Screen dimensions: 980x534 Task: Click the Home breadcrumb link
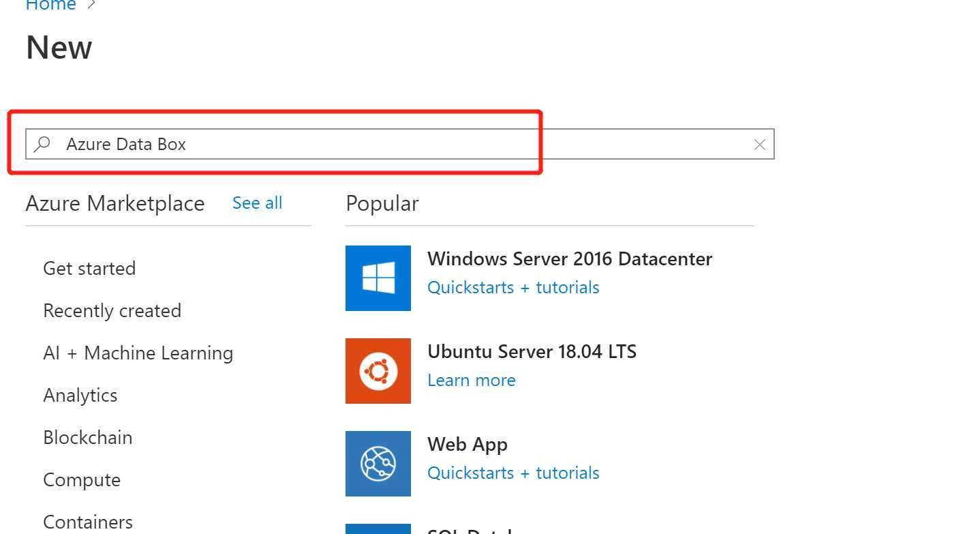[x=50, y=5]
